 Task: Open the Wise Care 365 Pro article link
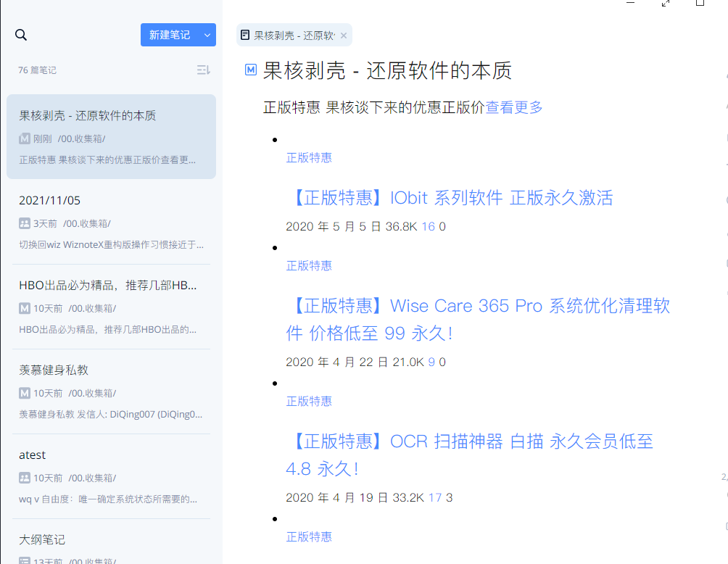point(479,320)
